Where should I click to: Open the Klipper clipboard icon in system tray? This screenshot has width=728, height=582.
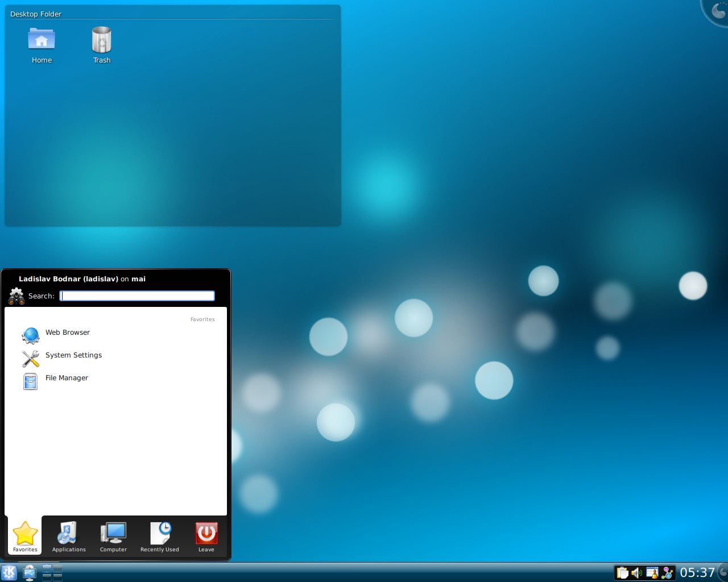pyautogui.click(x=623, y=572)
